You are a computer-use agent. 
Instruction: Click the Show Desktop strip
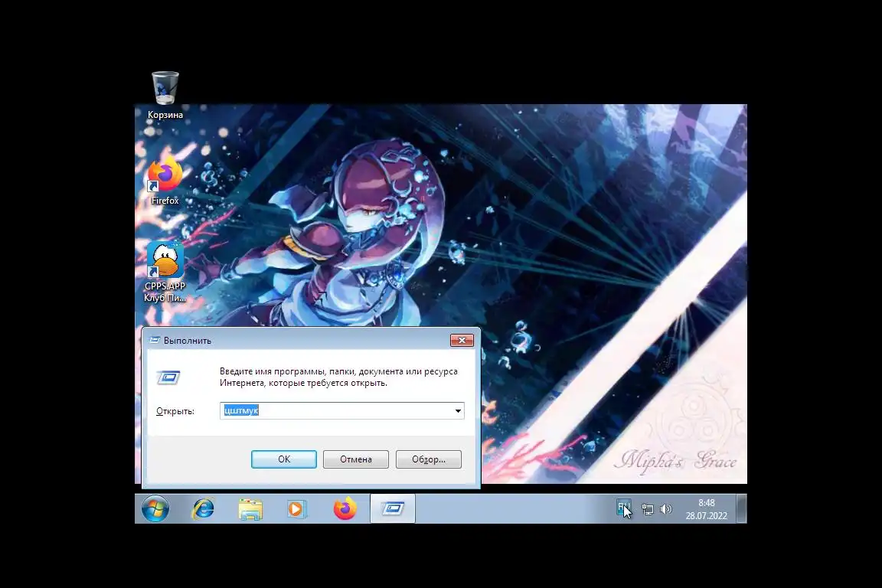coord(741,508)
